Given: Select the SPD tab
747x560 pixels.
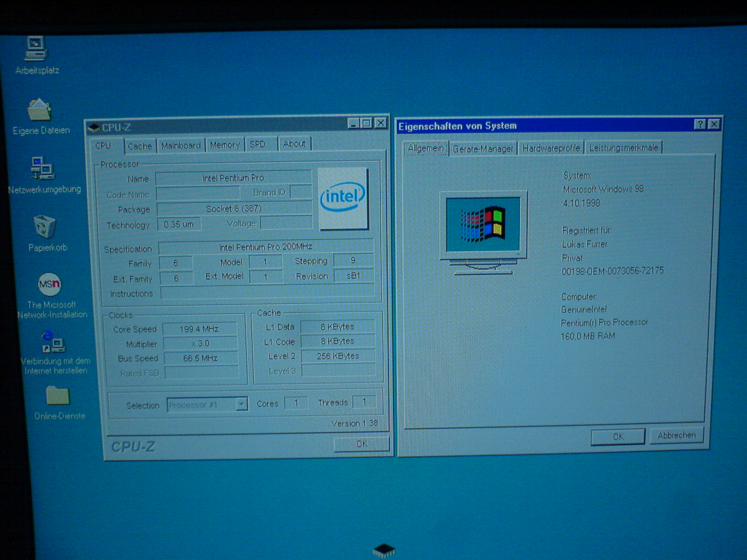Looking at the screenshot, I should [257, 145].
